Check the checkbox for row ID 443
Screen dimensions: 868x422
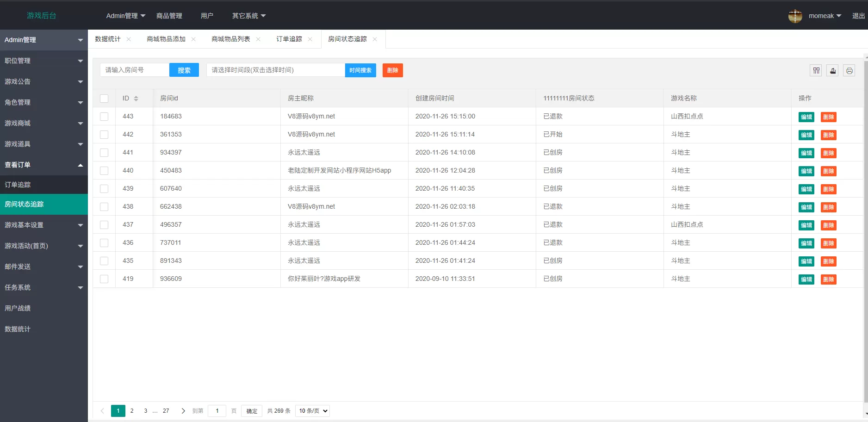[104, 117]
